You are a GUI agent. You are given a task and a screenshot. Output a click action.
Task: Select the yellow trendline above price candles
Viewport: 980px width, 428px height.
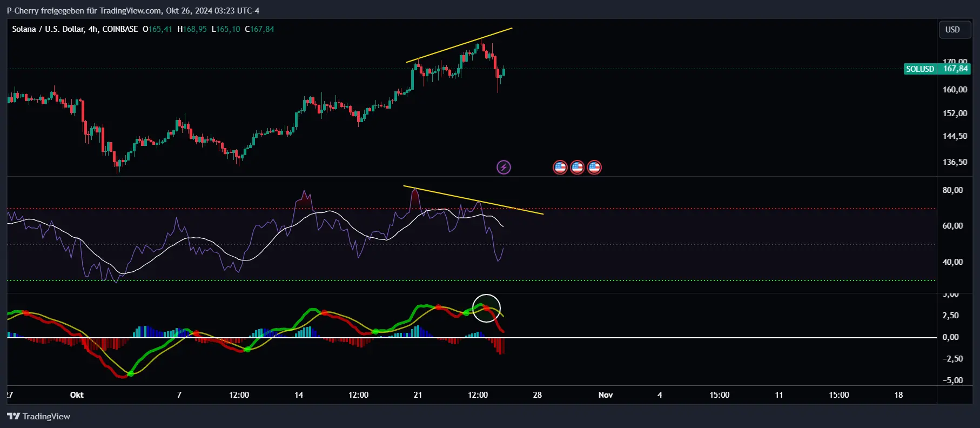[x=459, y=45]
